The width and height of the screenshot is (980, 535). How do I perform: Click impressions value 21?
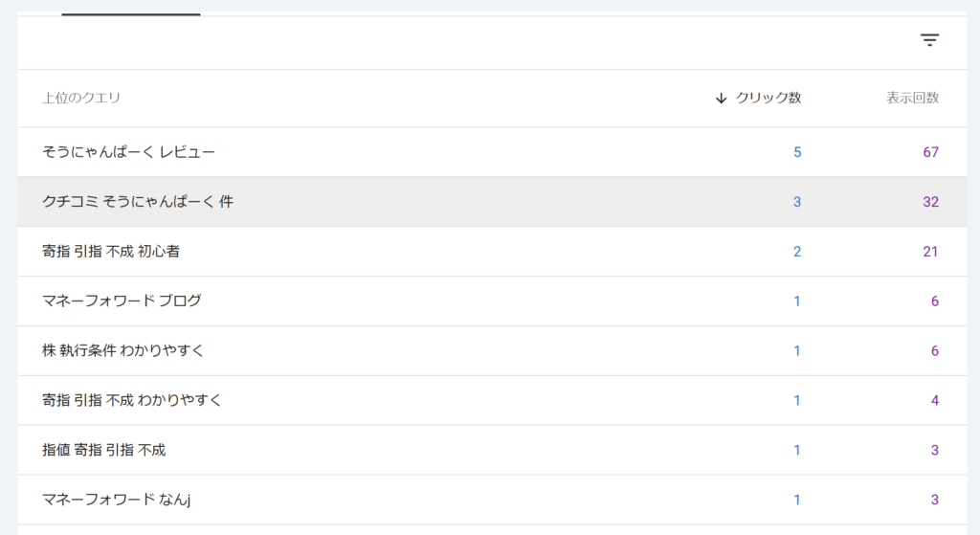click(x=930, y=252)
